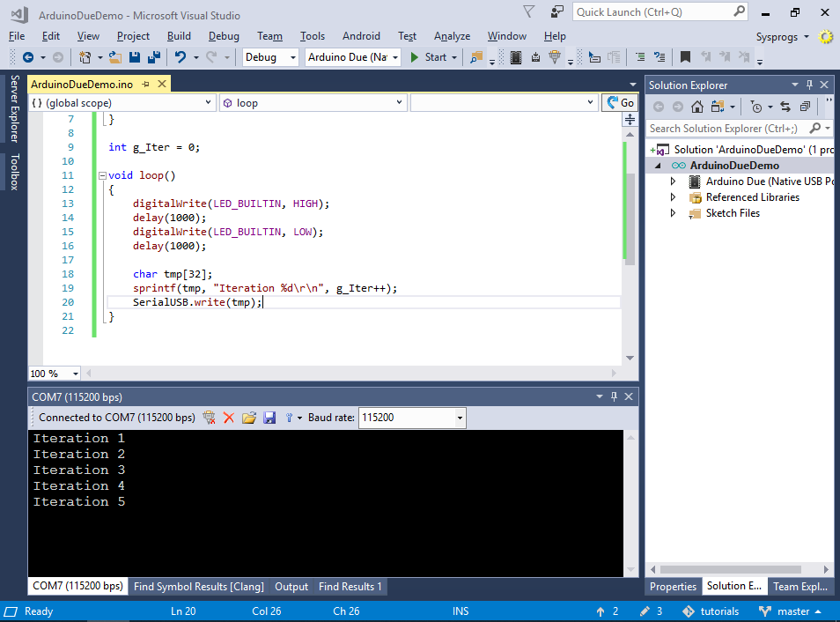Image resolution: width=840 pixels, height=622 pixels.
Task: Open the 100 % zoom dropdown
Action: coord(76,374)
